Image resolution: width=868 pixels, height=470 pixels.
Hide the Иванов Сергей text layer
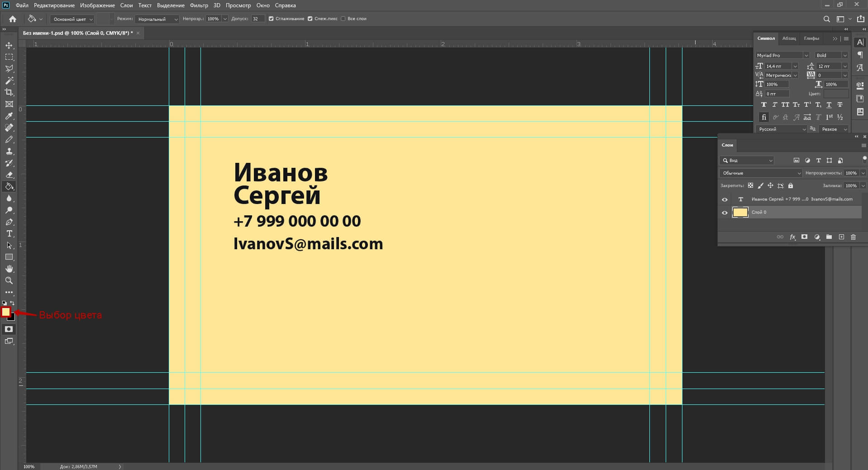coord(725,199)
